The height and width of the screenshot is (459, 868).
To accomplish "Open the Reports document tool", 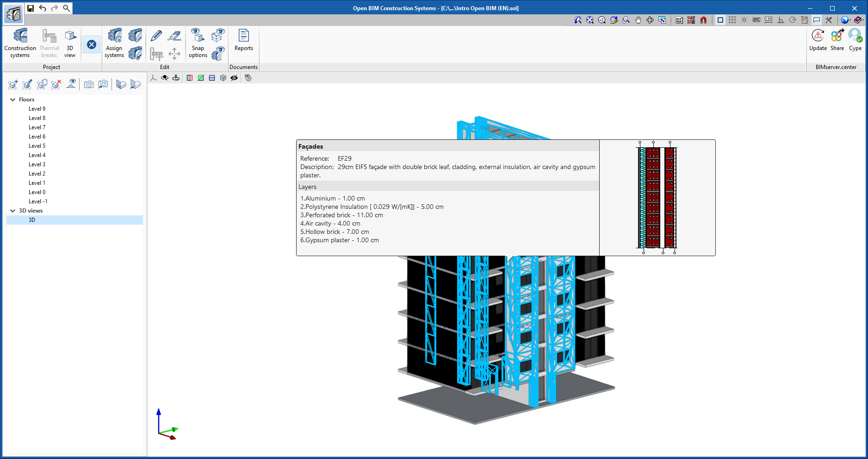I will pyautogui.click(x=244, y=40).
